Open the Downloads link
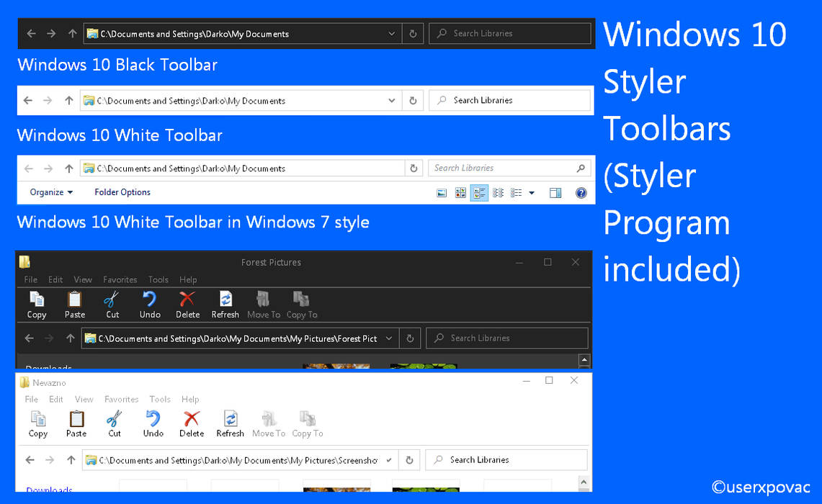822x504 pixels. pos(48,490)
